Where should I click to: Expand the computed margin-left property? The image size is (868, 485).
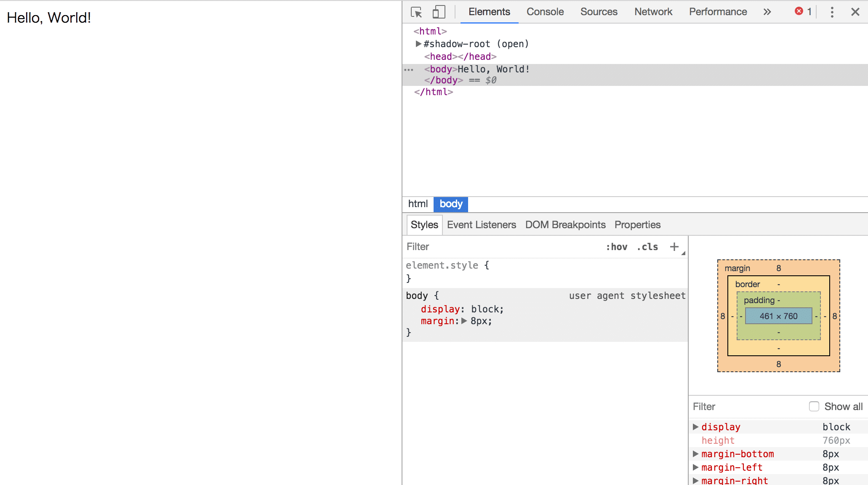tap(695, 467)
